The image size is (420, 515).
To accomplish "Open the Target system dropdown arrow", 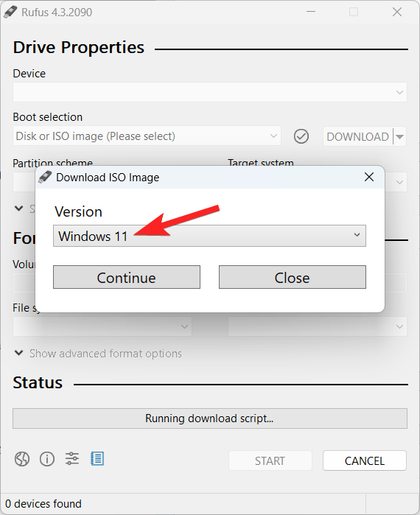I will pyautogui.click(x=399, y=182).
